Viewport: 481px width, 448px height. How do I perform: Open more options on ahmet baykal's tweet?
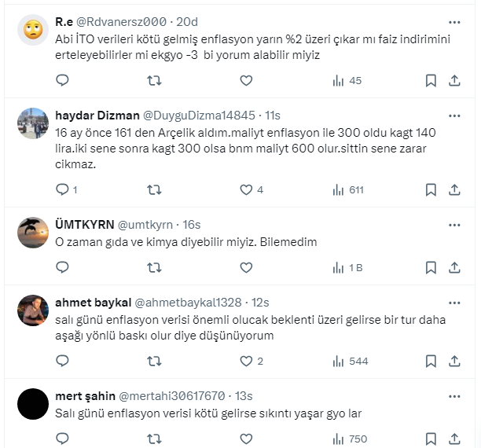[454, 302]
